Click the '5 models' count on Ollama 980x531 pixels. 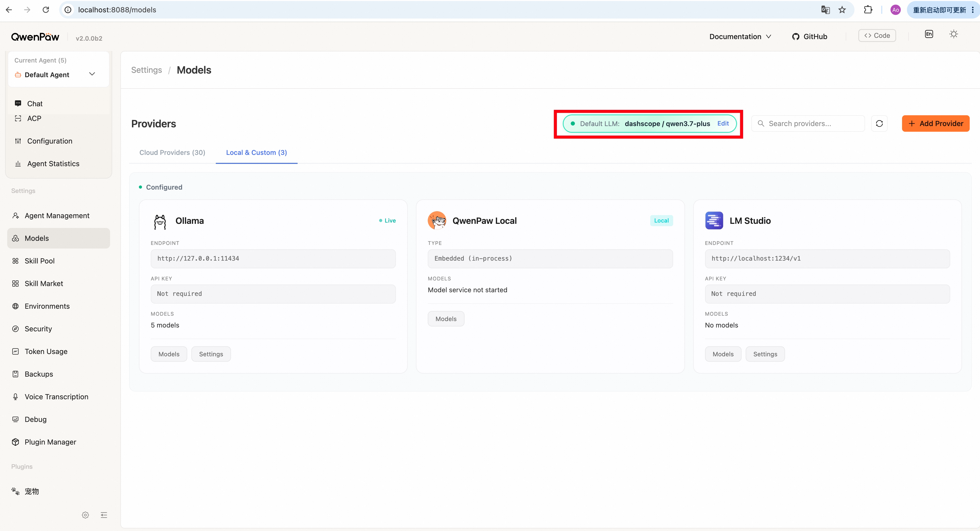pos(165,325)
